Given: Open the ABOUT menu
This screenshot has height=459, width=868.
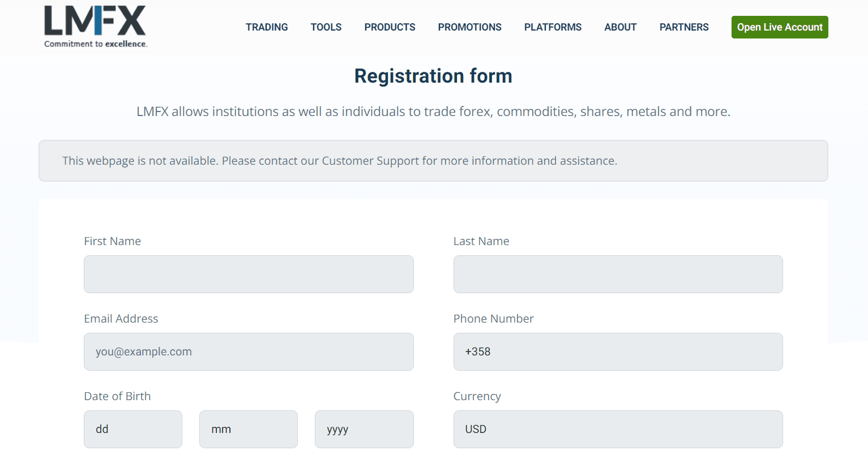Looking at the screenshot, I should tap(621, 27).
